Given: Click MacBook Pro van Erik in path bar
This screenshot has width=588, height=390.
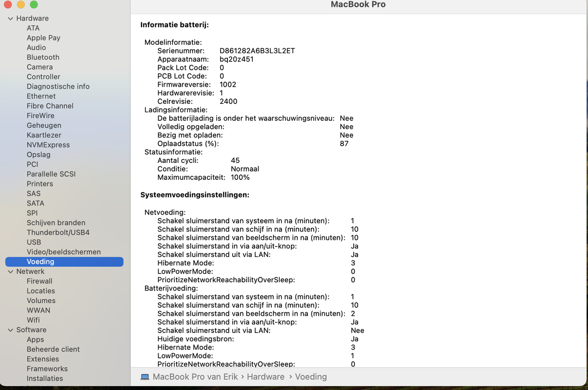Looking at the screenshot, I should pyautogui.click(x=195, y=377).
